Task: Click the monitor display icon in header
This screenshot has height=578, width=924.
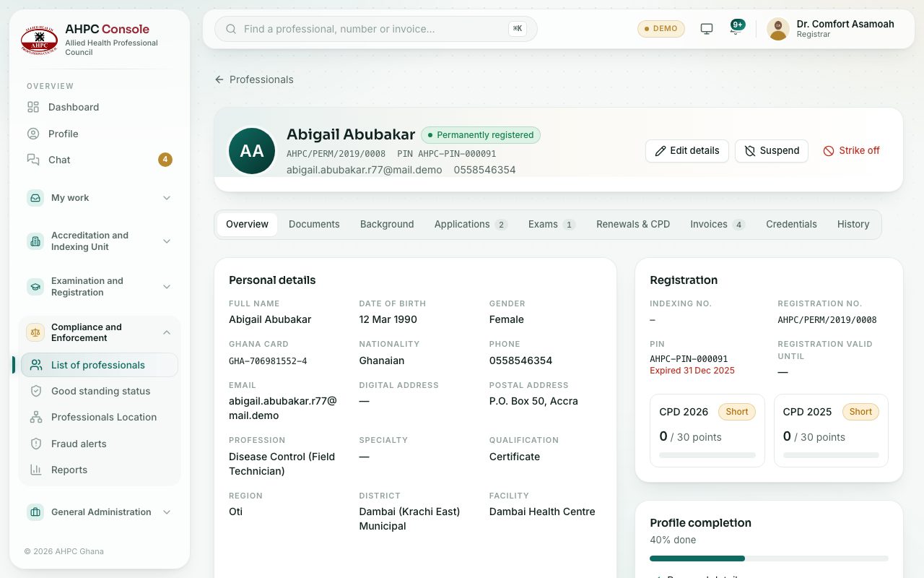Action: pos(707,29)
